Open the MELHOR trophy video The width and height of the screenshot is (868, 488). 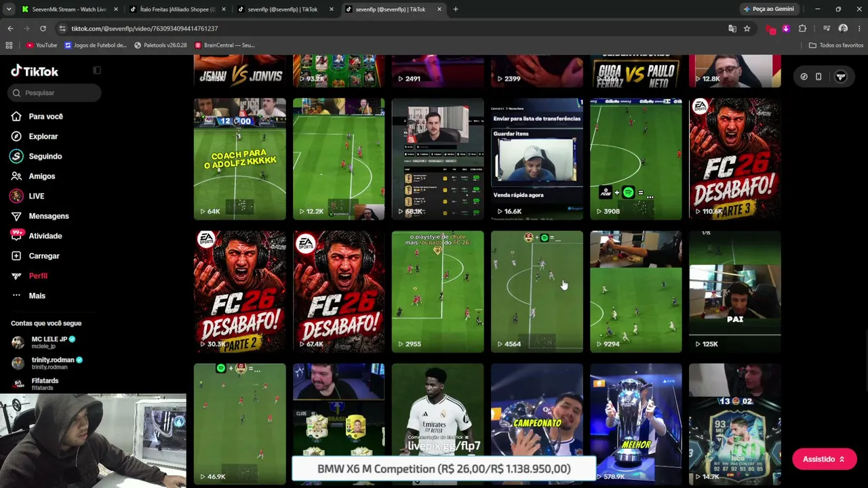pos(636,424)
